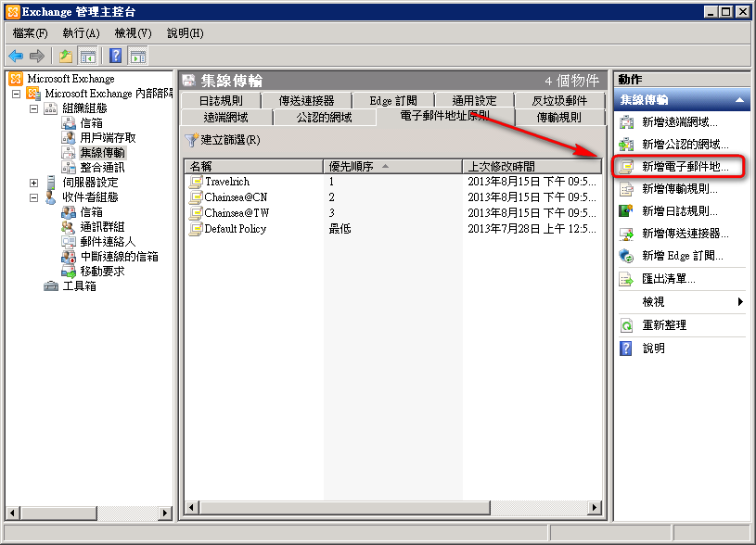Click the Forward arrow toolbar icon

tap(37, 57)
